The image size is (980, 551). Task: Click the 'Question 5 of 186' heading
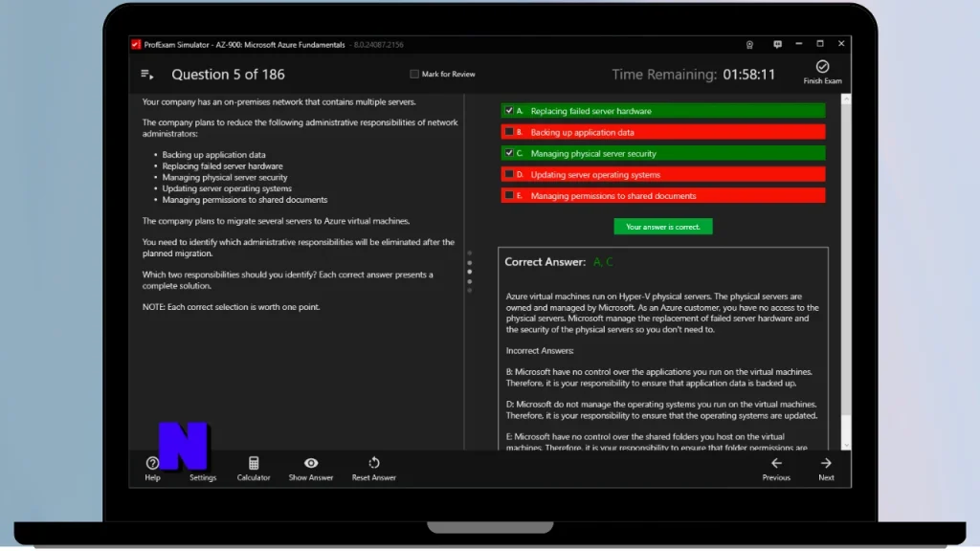[228, 75]
